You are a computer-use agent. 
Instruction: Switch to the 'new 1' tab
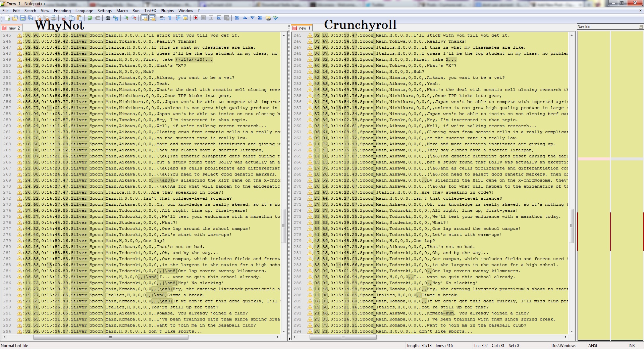[x=302, y=28]
